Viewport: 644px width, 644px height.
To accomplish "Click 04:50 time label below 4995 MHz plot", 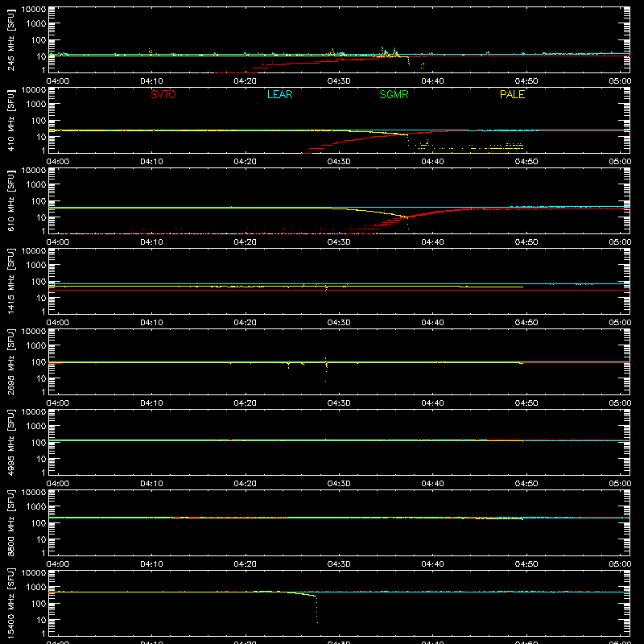I will point(526,484).
